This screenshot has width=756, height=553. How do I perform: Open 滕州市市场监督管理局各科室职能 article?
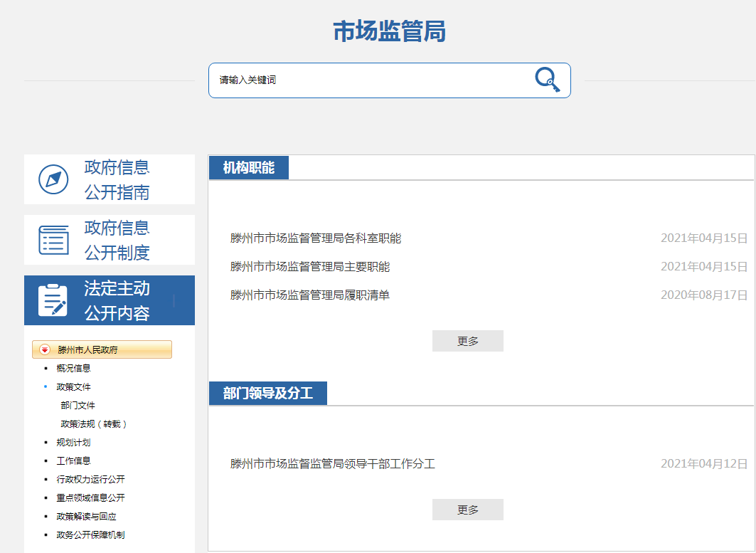316,238
